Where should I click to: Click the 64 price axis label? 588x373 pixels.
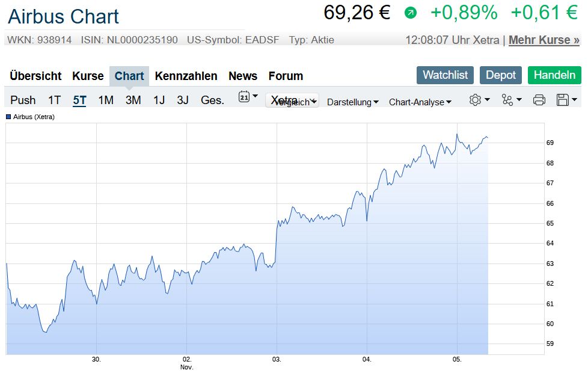550,243
